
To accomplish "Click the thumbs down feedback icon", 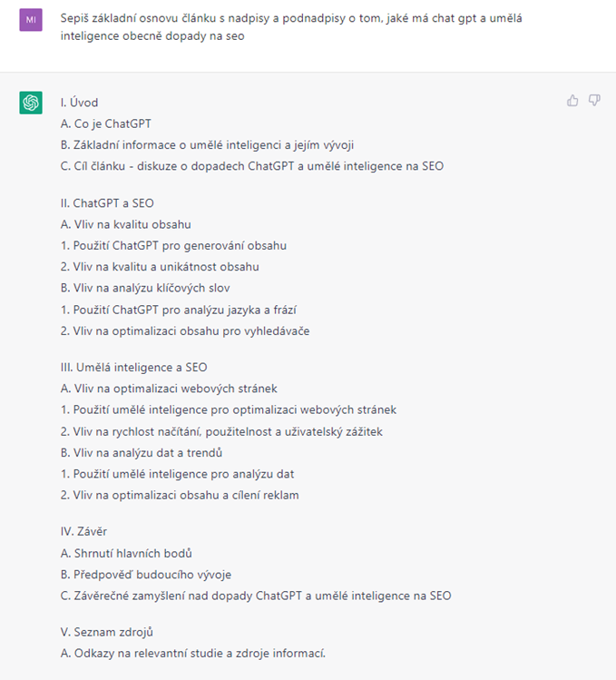I will [x=594, y=101].
